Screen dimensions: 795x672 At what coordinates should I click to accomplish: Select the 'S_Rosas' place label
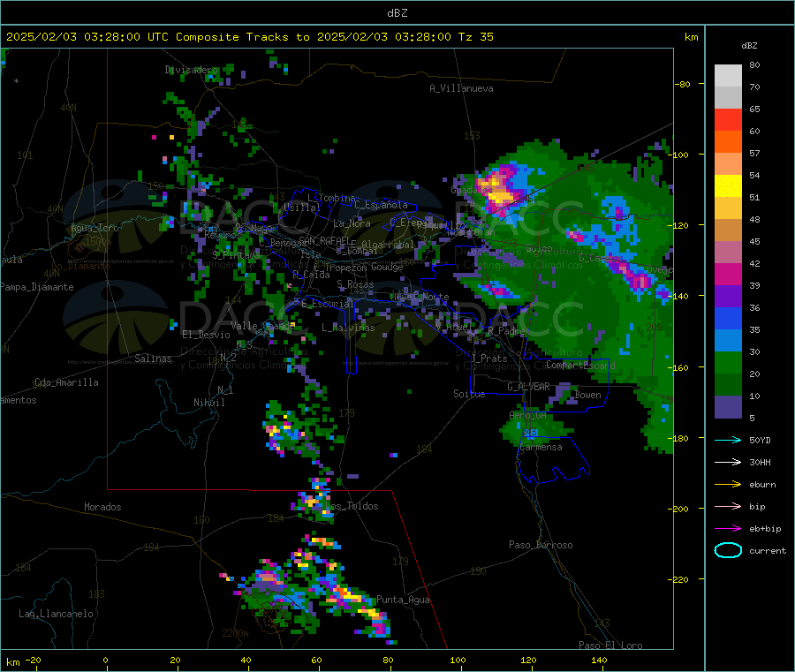355,284
